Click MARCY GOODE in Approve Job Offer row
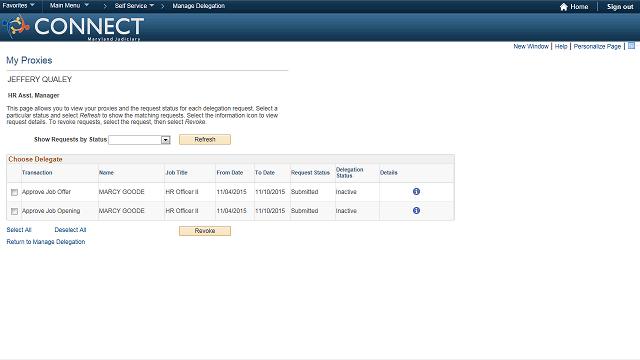640x360 pixels. pos(122,192)
